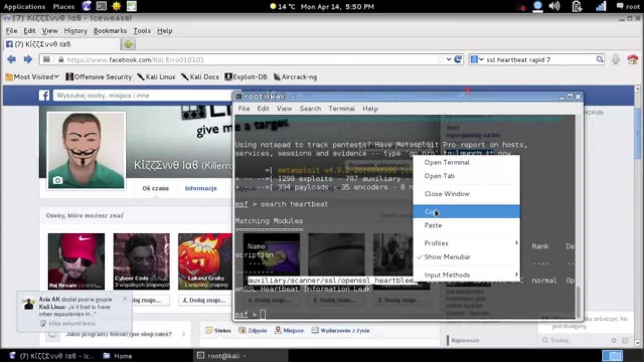
Task: Choose Close Window in context menu
Action: [466, 194]
